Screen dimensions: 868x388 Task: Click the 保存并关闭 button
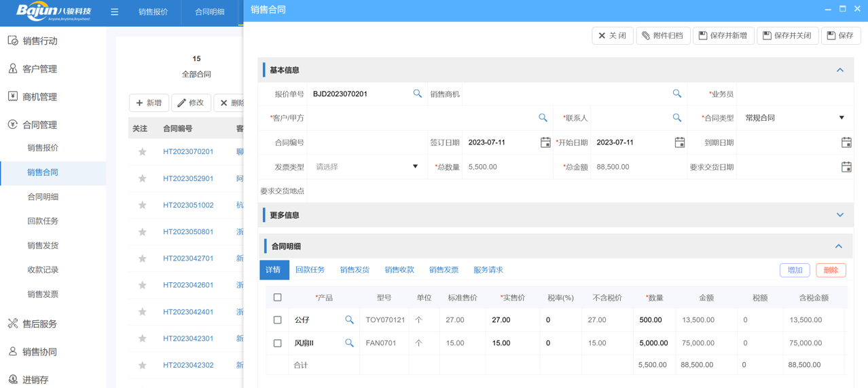tap(787, 35)
